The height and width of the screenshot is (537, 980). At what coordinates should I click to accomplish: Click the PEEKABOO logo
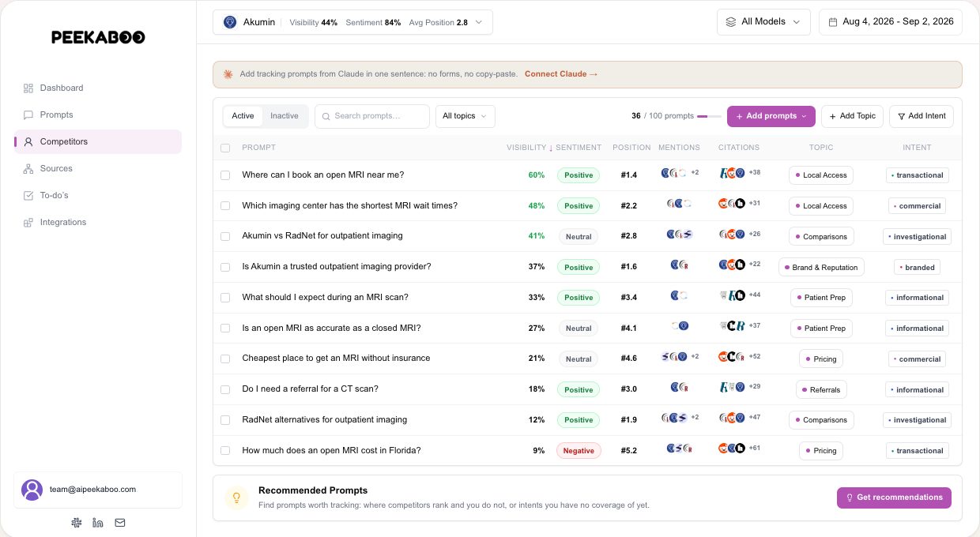98,37
